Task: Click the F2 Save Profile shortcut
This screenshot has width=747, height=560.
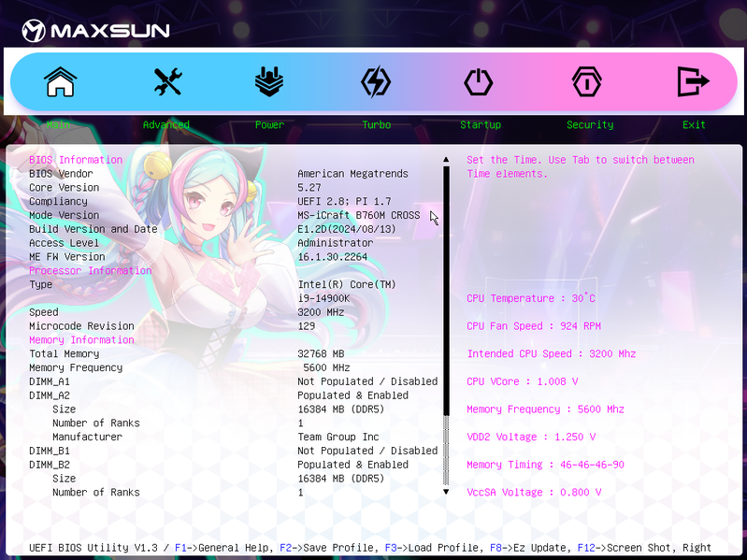Action: point(329,548)
